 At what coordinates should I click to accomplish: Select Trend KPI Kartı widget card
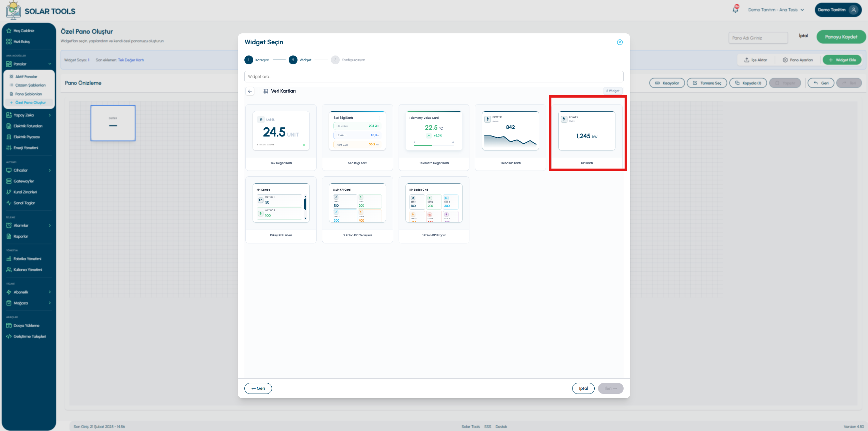pos(510,138)
